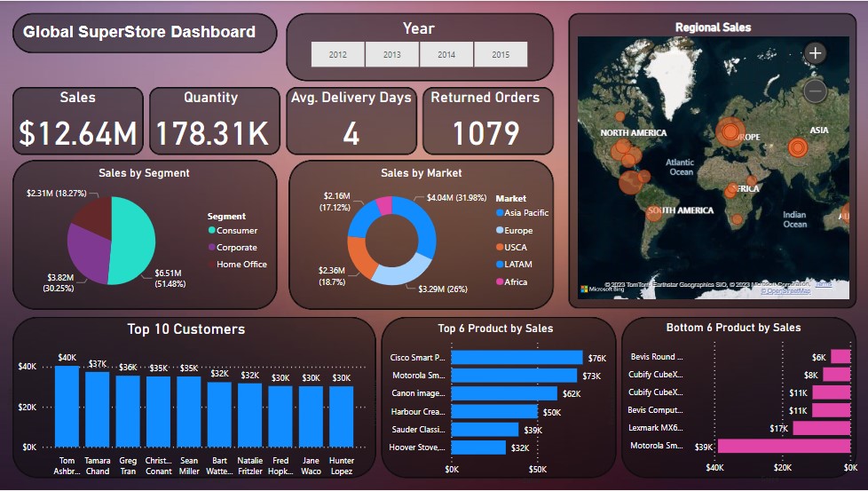868x491 pixels.
Task: Toggle the 2014 year filter
Action: coord(446,55)
